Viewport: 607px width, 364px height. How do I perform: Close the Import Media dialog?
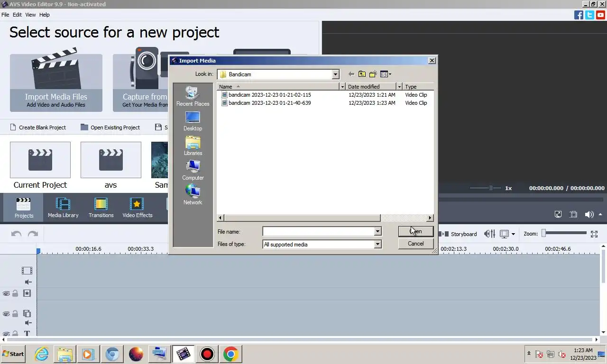(432, 61)
